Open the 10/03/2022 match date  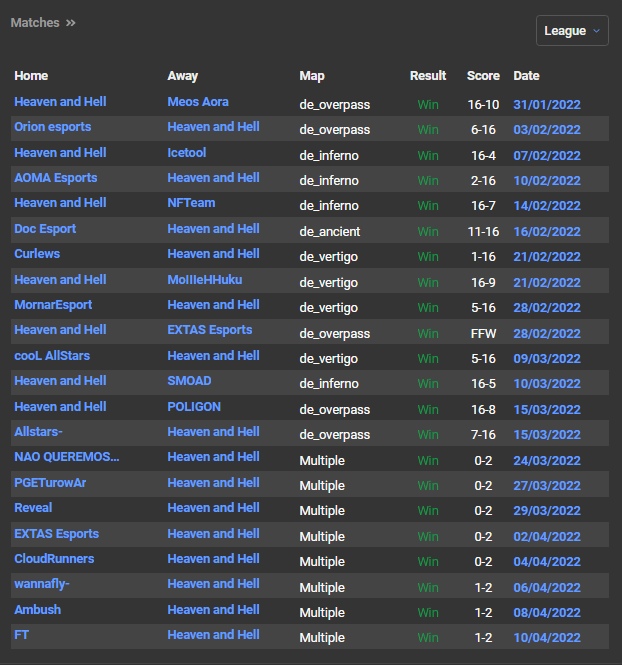pos(547,383)
